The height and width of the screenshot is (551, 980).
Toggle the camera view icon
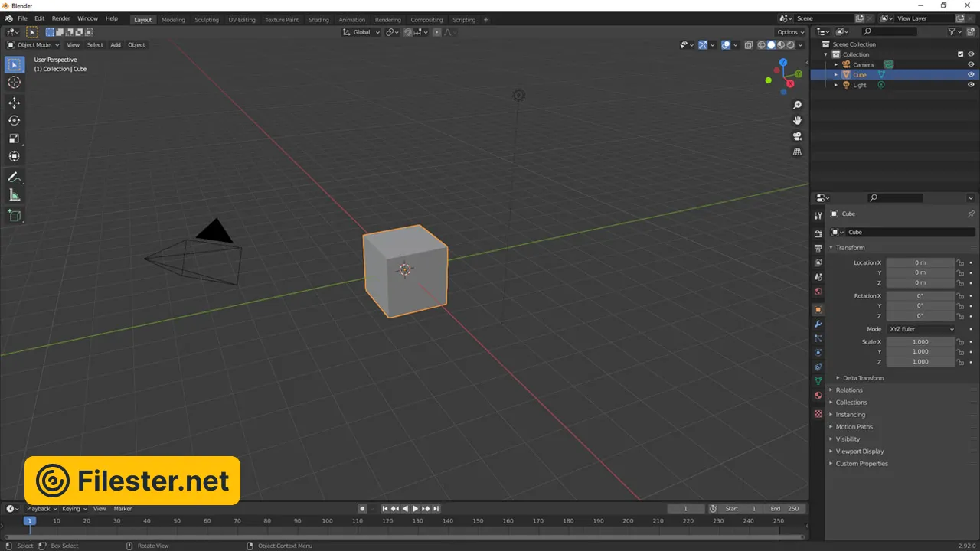click(x=797, y=136)
